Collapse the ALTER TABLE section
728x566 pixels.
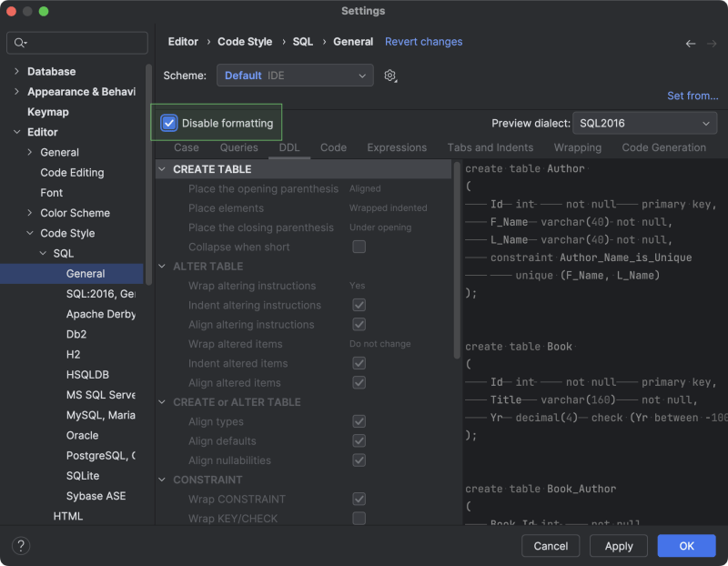[x=161, y=266]
